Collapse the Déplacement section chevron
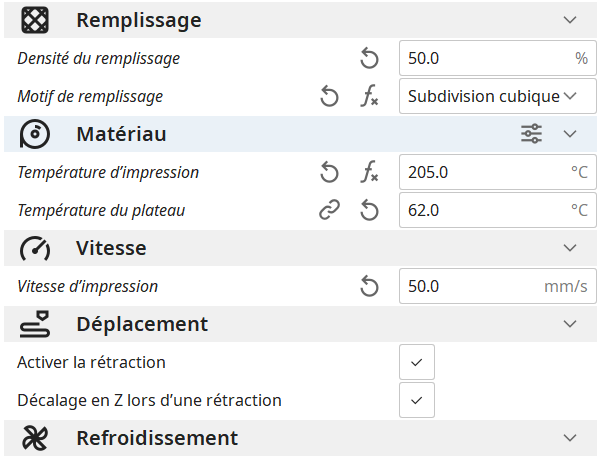The width and height of the screenshot is (601, 458). click(x=570, y=324)
